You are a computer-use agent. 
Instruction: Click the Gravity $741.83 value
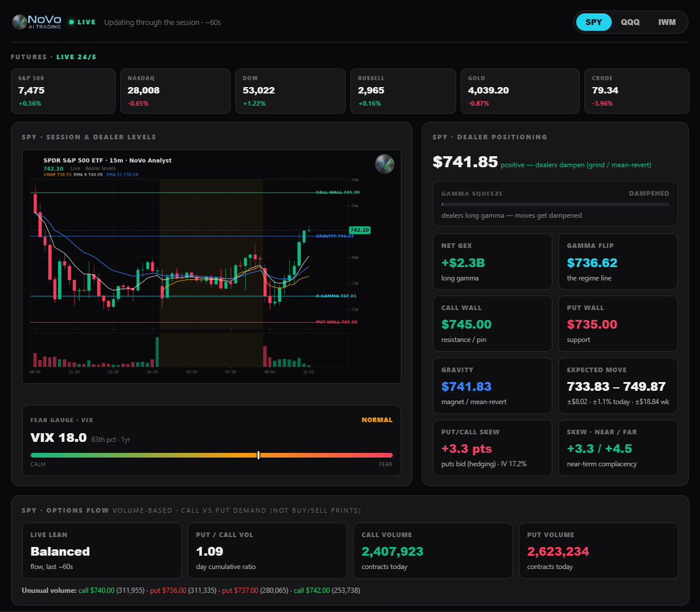(466, 387)
